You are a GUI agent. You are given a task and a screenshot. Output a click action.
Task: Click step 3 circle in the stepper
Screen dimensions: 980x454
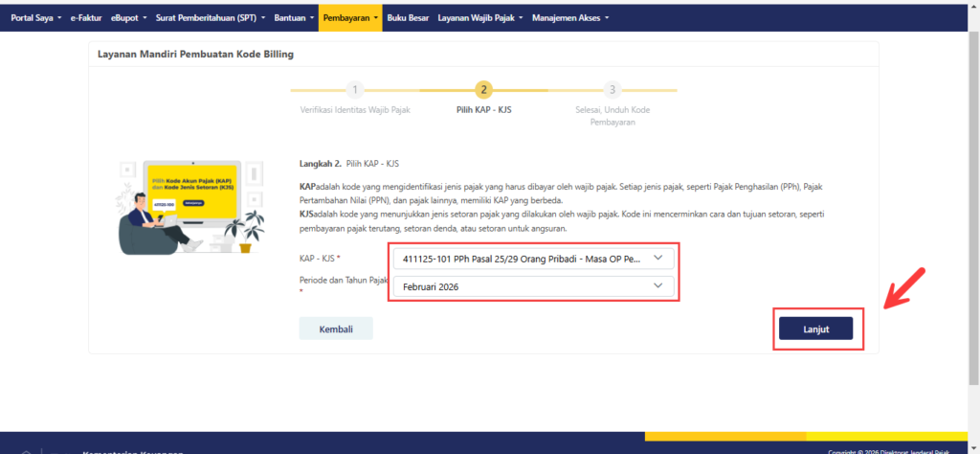pos(612,90)
